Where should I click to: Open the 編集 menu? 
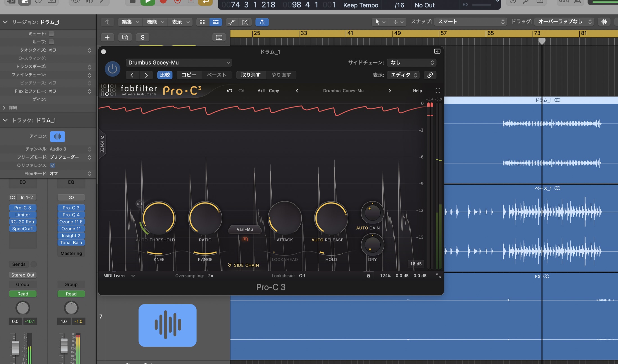coord(130,22)
